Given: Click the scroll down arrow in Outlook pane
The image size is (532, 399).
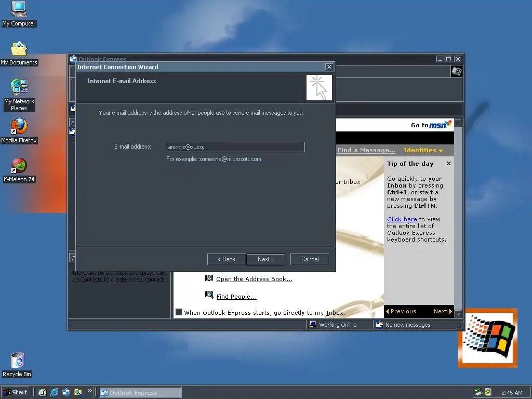Looking at the screenshot, I should point(458,314).
